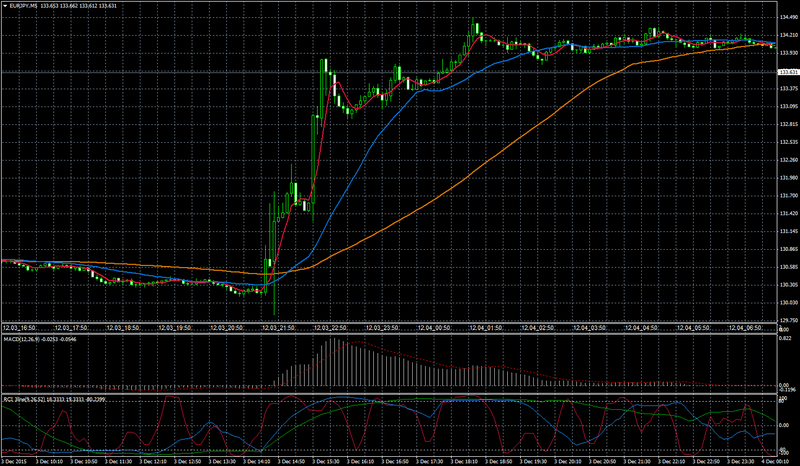Click the 130.865 price scale value
The width and height of the screenshot is (800, 466).
pos(787,249)
